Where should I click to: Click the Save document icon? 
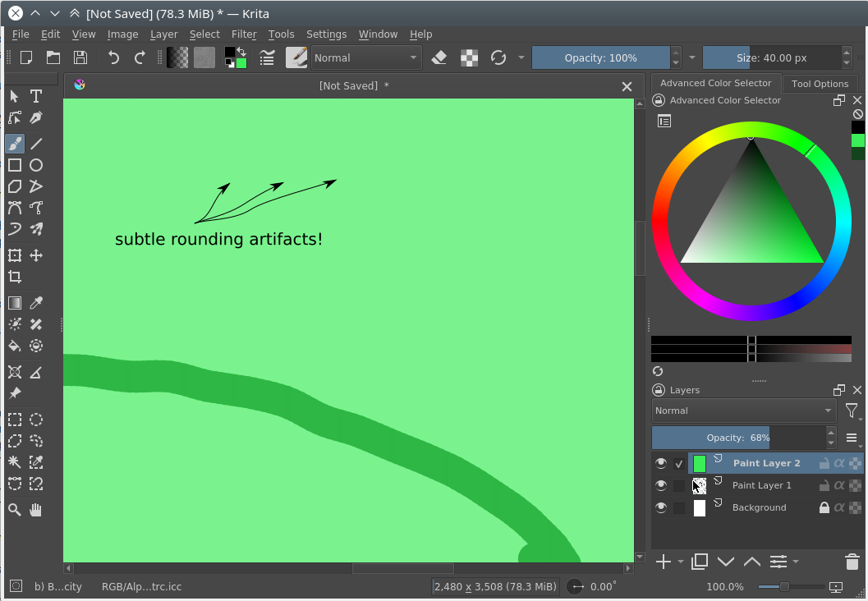click(x=80, y=57)
